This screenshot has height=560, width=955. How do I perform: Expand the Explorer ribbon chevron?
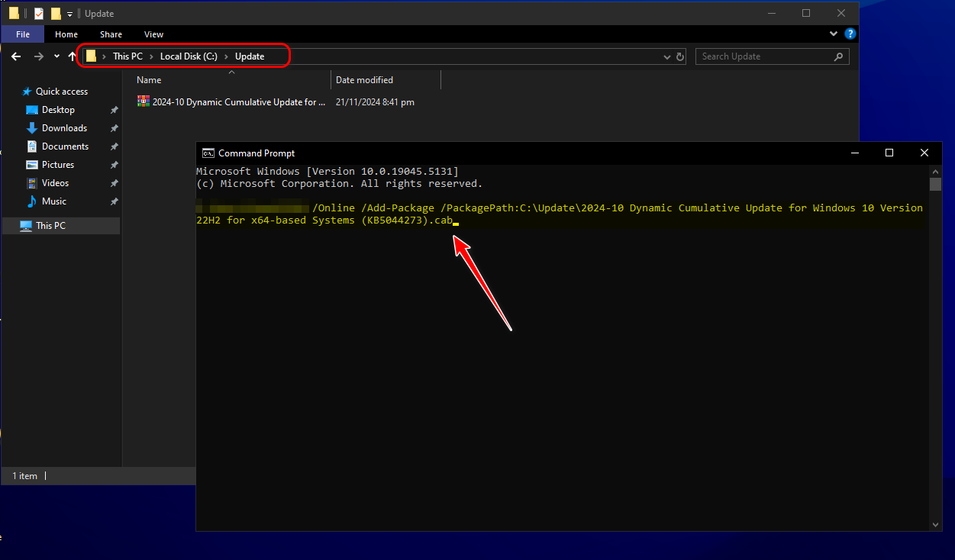coord(834,34)
